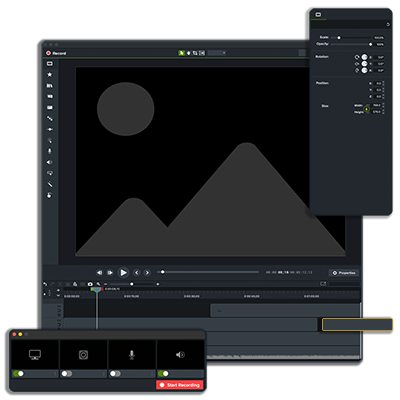The image size is (400, 400).
Task: Click the Record button in the editor
Action: [x=56, y=53]
